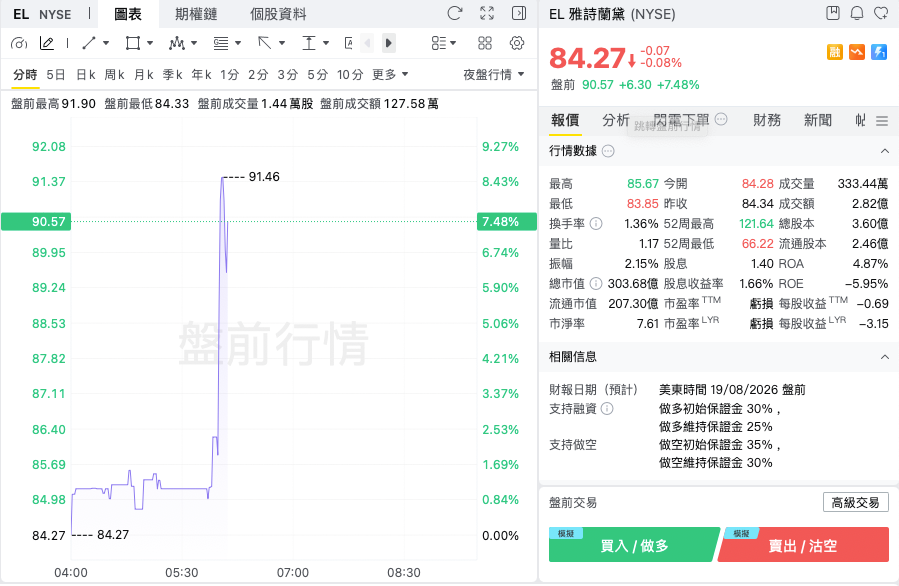Click the gauge indicator icon in toolbar
The height and width of the screenshot is (586, 899).
(x=19, y=43)
